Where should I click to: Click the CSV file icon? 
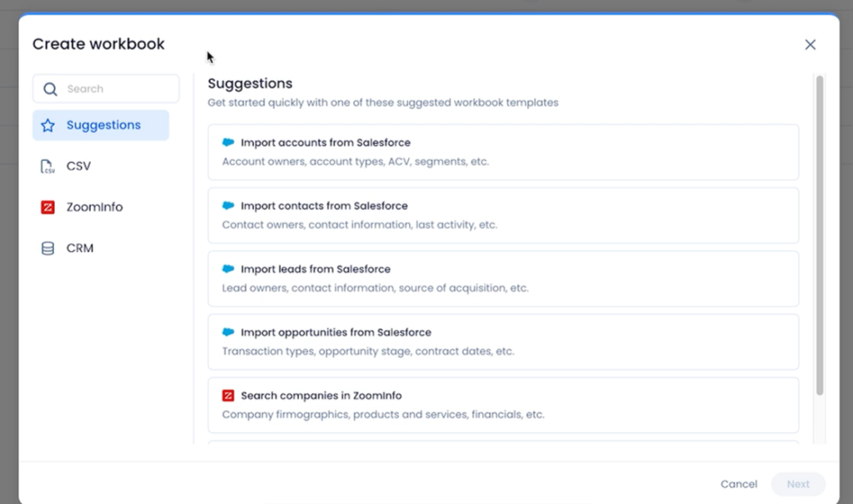pos(47,167)
